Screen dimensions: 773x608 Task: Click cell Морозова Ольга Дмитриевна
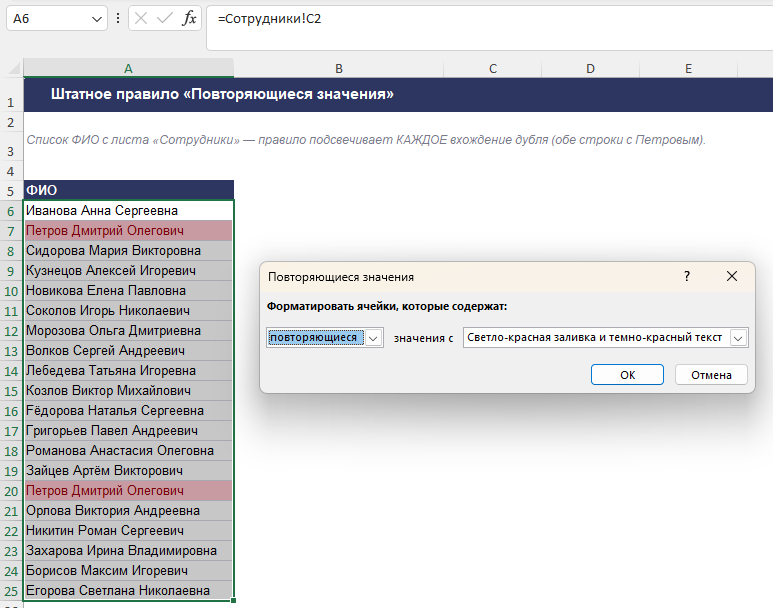[128, 330]
